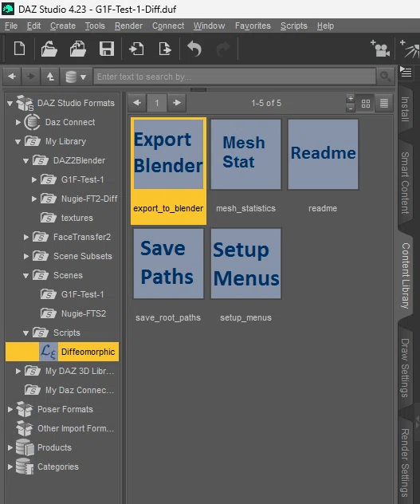
Task: Click the Open File folder icon
Action: [49, 49]
